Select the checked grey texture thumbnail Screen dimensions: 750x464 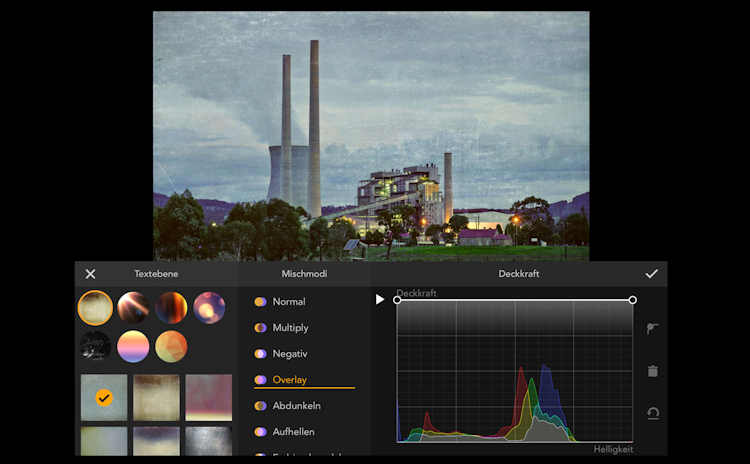click(104, 397)
